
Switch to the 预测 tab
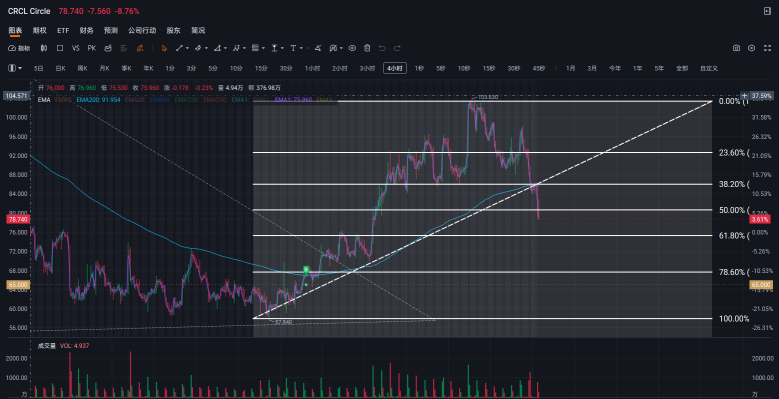[x=111, y=30]
